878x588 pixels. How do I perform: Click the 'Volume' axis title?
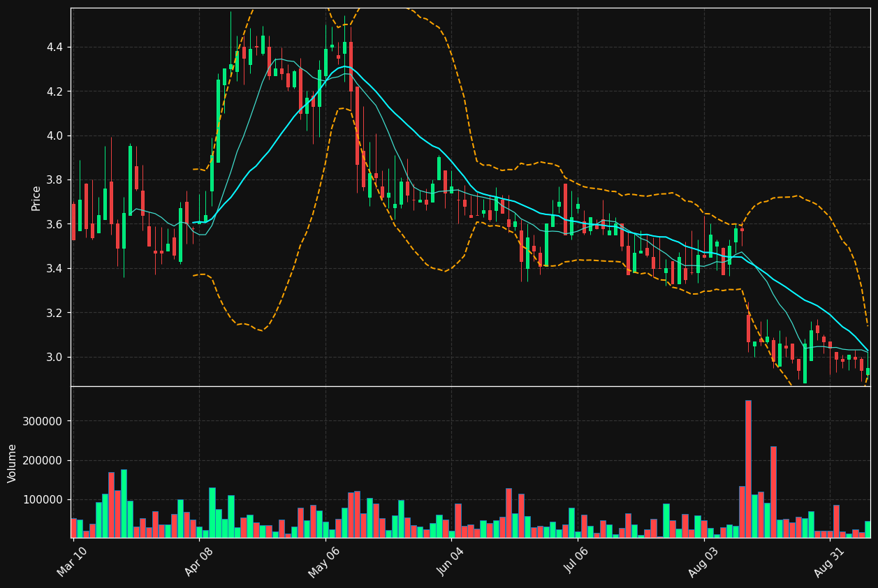13,463
